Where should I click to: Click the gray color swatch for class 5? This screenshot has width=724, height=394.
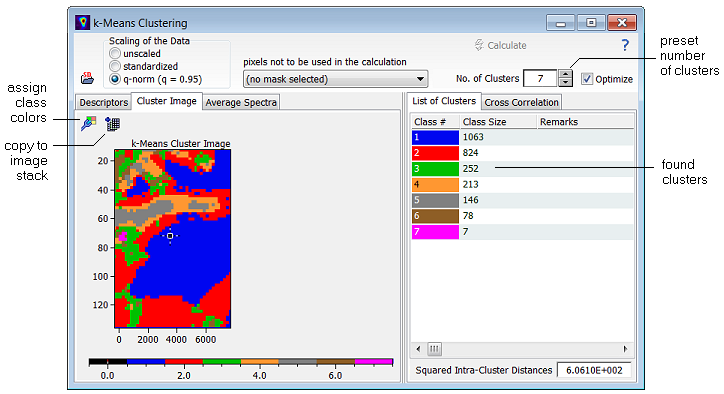435,200
